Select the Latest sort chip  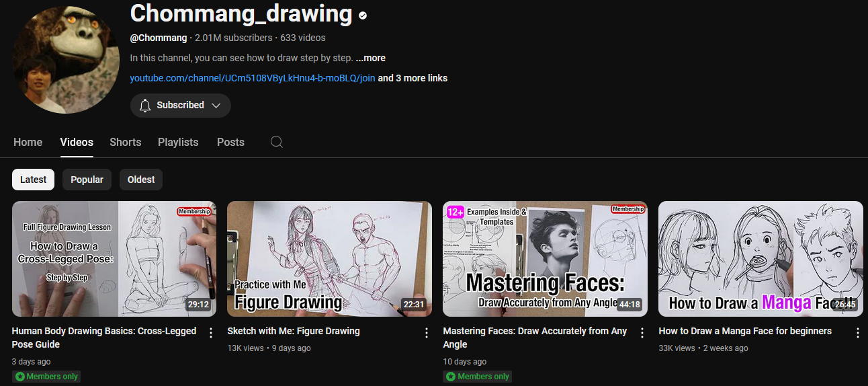click(34, 180)
